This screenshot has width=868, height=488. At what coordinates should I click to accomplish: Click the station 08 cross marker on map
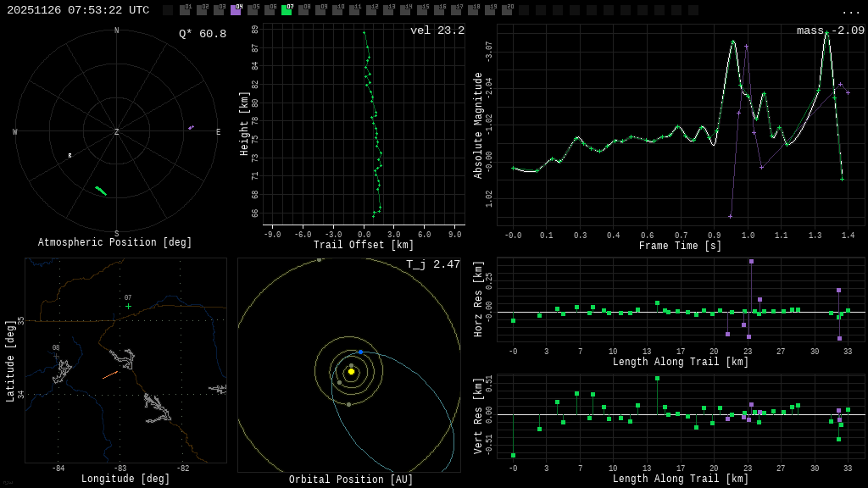(56, 357)
